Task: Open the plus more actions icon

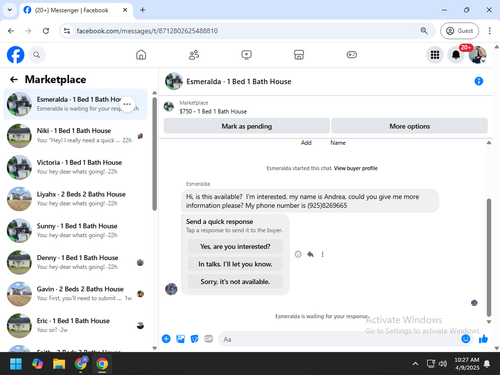Action: point(166,339)
